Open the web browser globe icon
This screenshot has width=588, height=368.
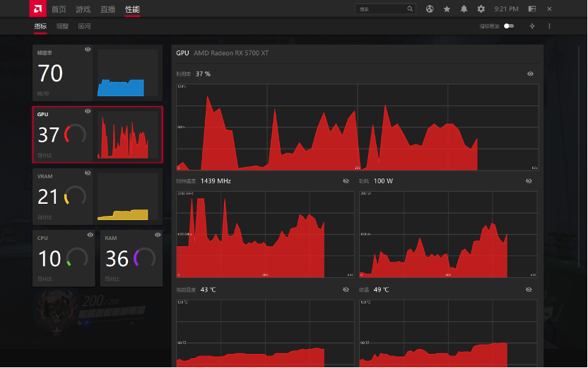coord(430,8)
